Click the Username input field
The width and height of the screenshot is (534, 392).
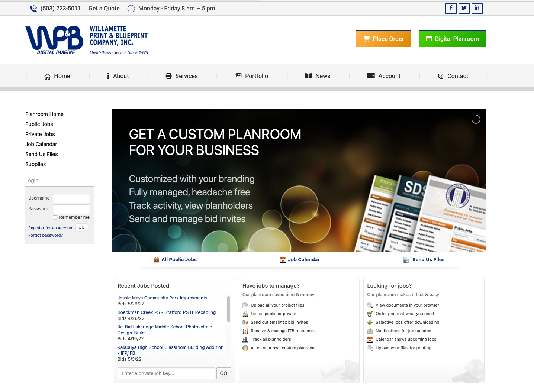click(x=71, y=198)
